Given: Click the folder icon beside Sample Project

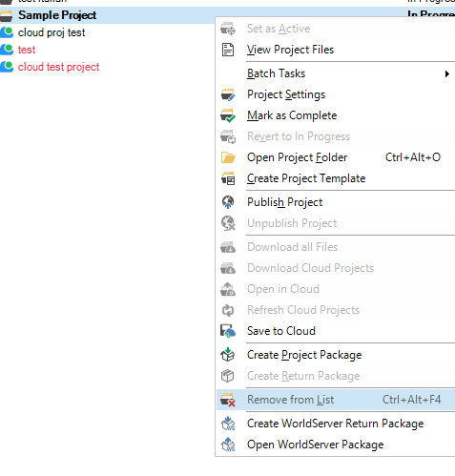Looking at the screenshot, I should (7, 15).
